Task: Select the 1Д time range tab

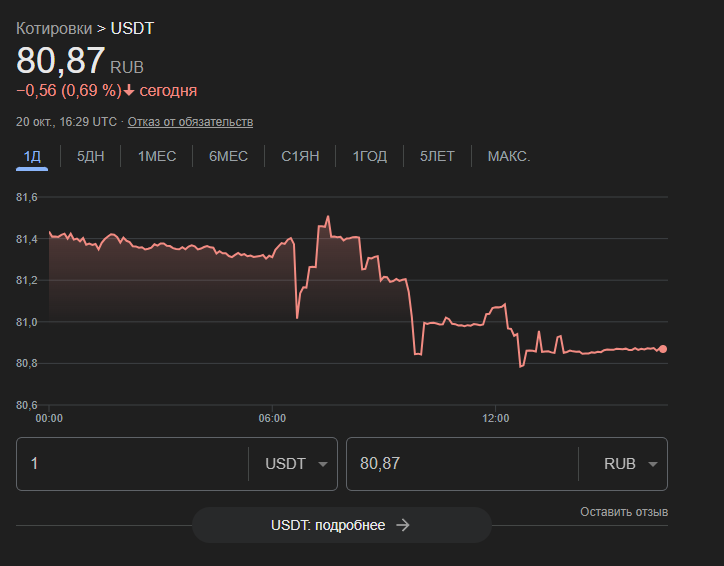Action: click(x=32, y=156)
